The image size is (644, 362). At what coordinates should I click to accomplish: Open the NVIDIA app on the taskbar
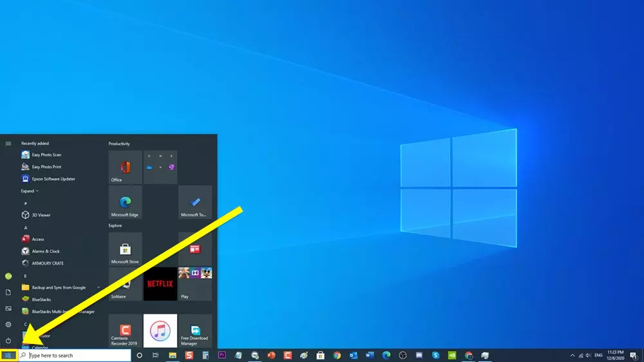452,356
